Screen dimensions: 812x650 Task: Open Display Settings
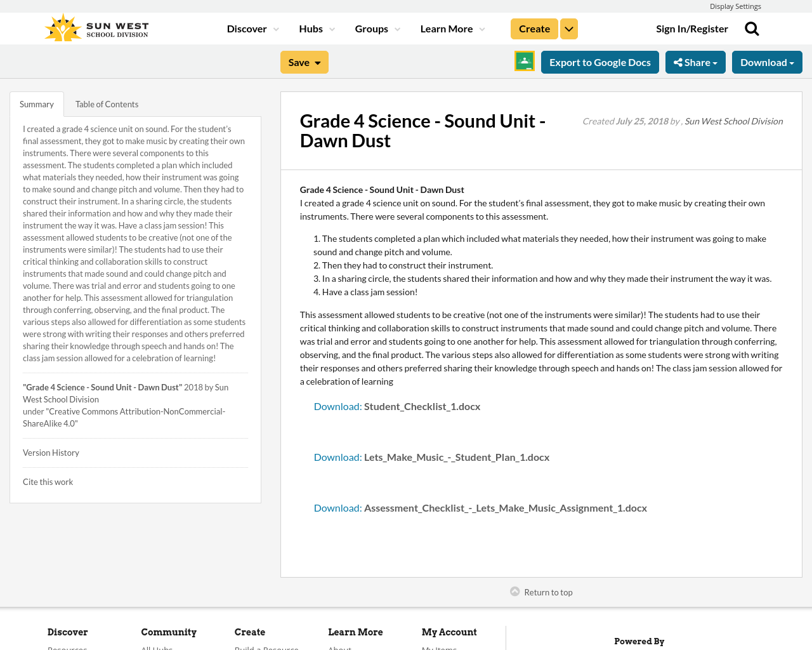tap(735, 5)
